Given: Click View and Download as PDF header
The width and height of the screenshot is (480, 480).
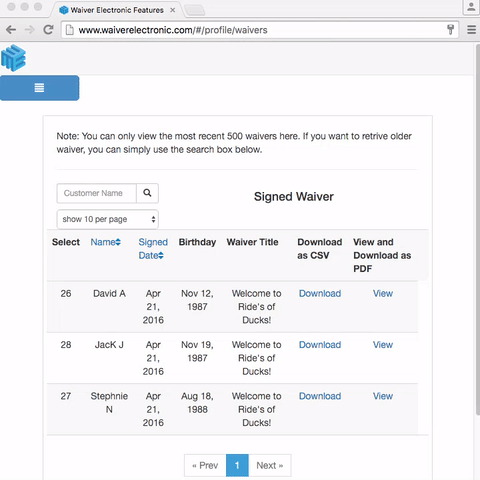Looking at the screenshot, I should (382, 255).
